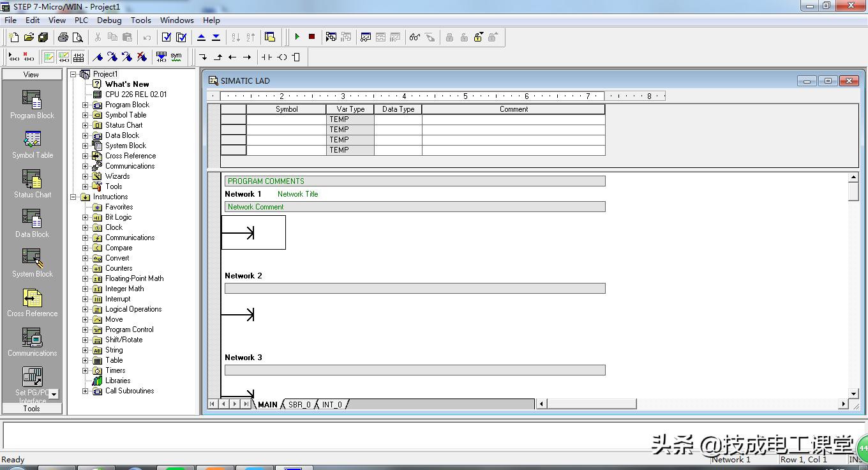
Task: Collapse the Project1 root node
Action: 73,74
